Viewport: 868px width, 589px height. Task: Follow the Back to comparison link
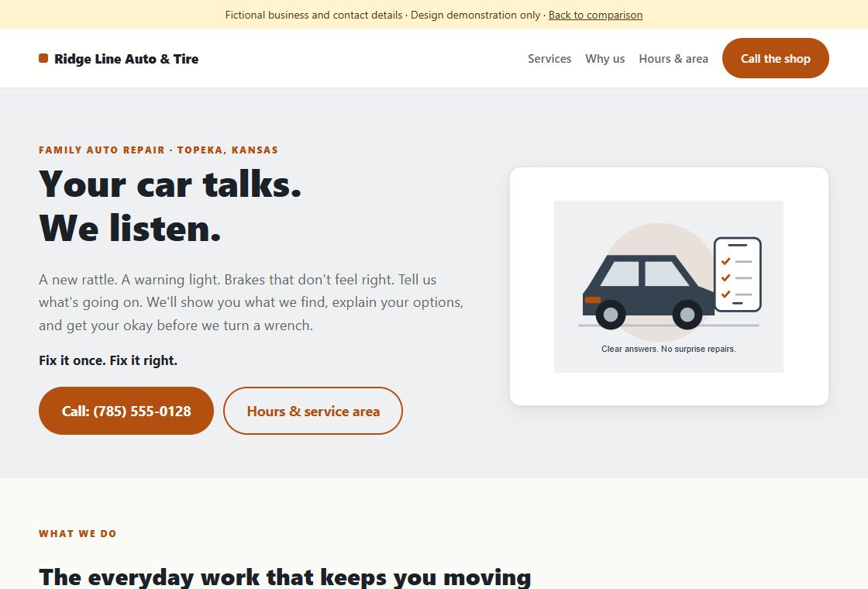[596, 15]
